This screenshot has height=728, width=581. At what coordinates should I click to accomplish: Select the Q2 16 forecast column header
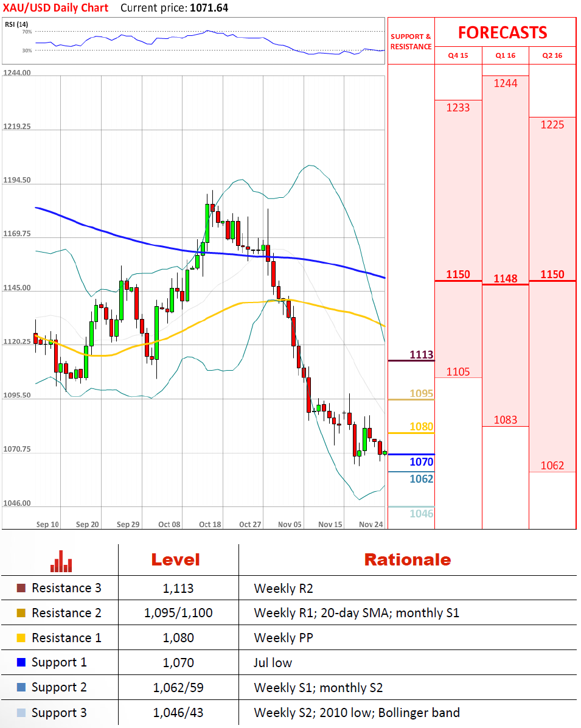pos(552,55)
